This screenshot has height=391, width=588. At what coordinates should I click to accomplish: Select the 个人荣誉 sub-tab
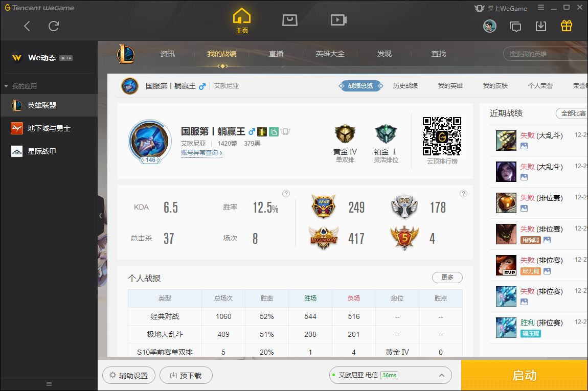[x=540, y=86]
